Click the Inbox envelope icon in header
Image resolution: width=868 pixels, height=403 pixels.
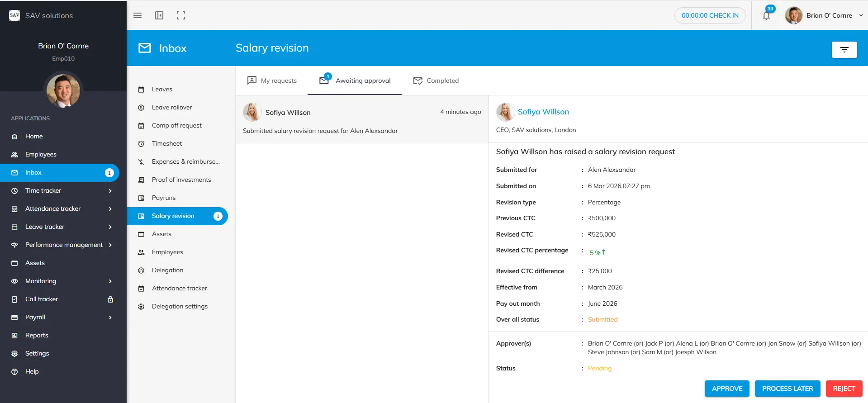145,48
